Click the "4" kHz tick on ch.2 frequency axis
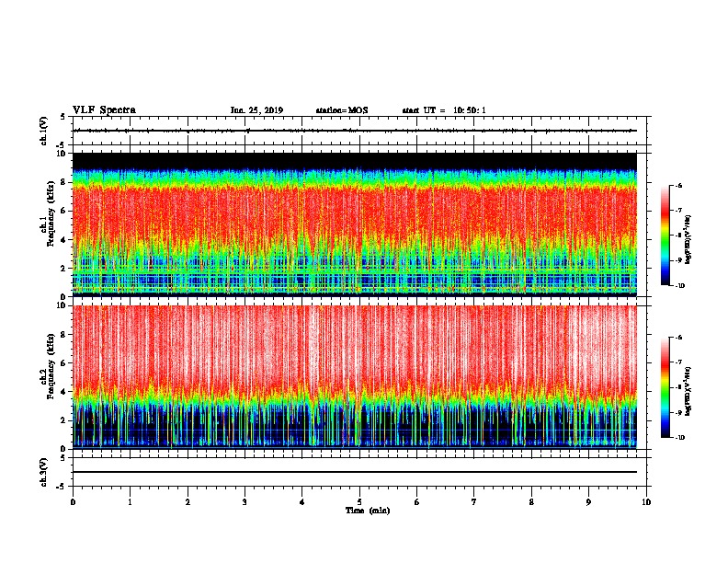This screenshot has height=563, width=728. pyautogui.click(x=63, y=392)
